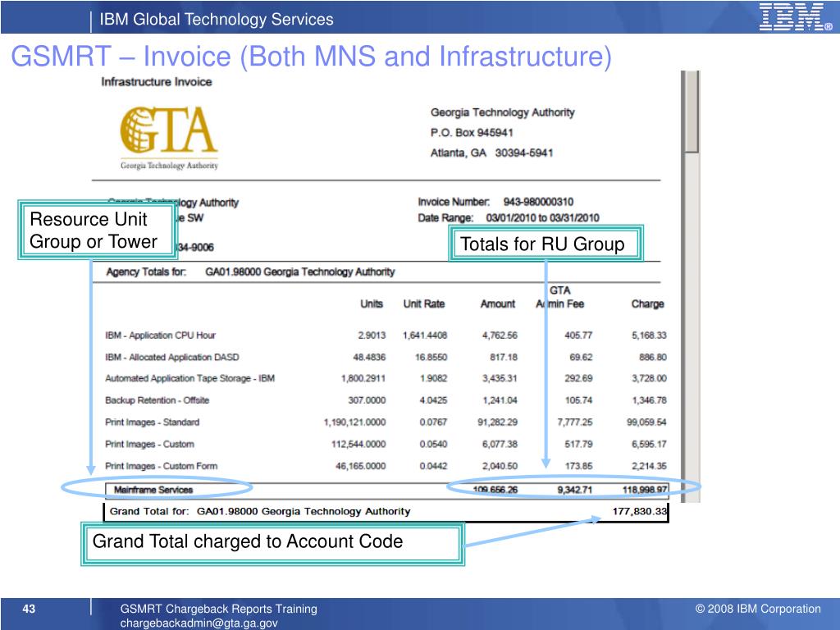Select 'IBM - Allocated Application DASD' row label
This screenshot has width=840, height=630.
(x=172, y=358)
